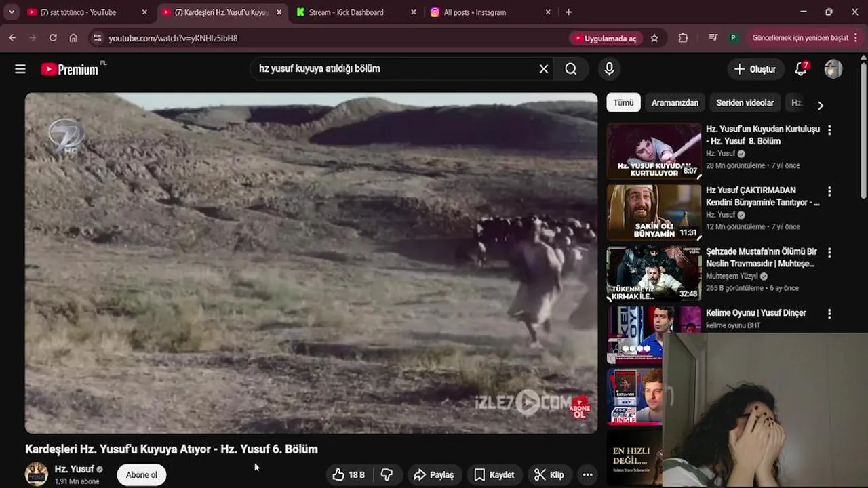This screenshot has height=488, width=868.
Task: Share video using Paylaş button
Action: [433, 475]
